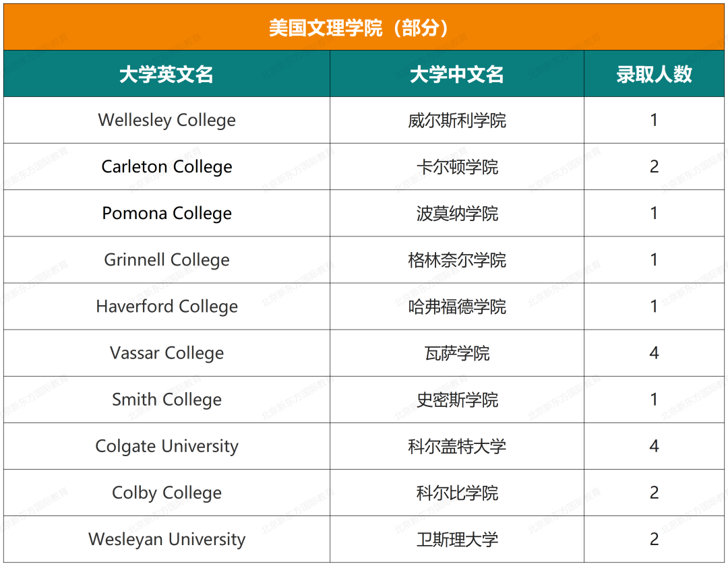The width and height of the screenshot is (728, 566).
Task: Select the 卡尔顿学院 cell
Action: coord(457,166)
